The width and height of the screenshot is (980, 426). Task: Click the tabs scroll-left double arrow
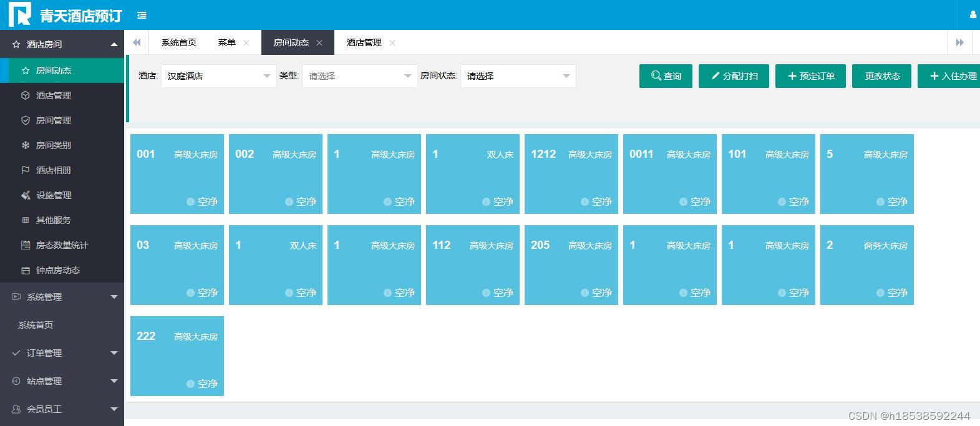pos(137,42)
